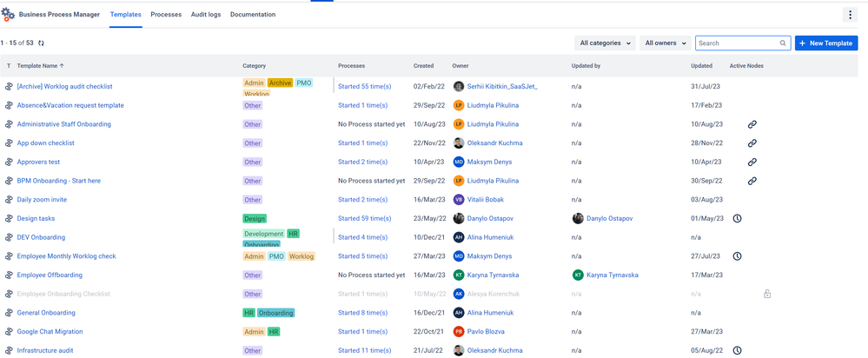Click the Business Process Manager gears logo
This screenshot has height=358, width=868.
(x=8, y=15)
